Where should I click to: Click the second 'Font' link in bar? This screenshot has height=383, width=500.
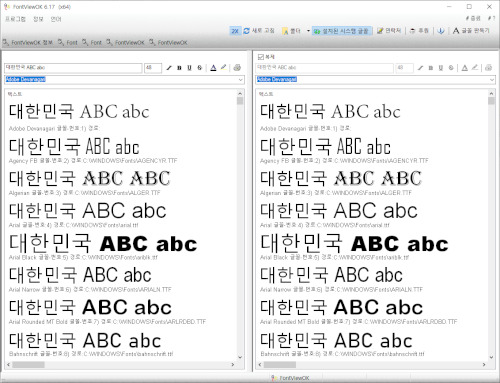pos(92,42)
